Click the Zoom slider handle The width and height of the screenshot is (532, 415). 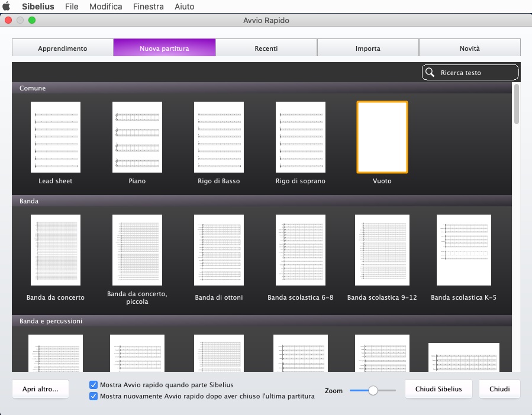click(x=373, y=391)
